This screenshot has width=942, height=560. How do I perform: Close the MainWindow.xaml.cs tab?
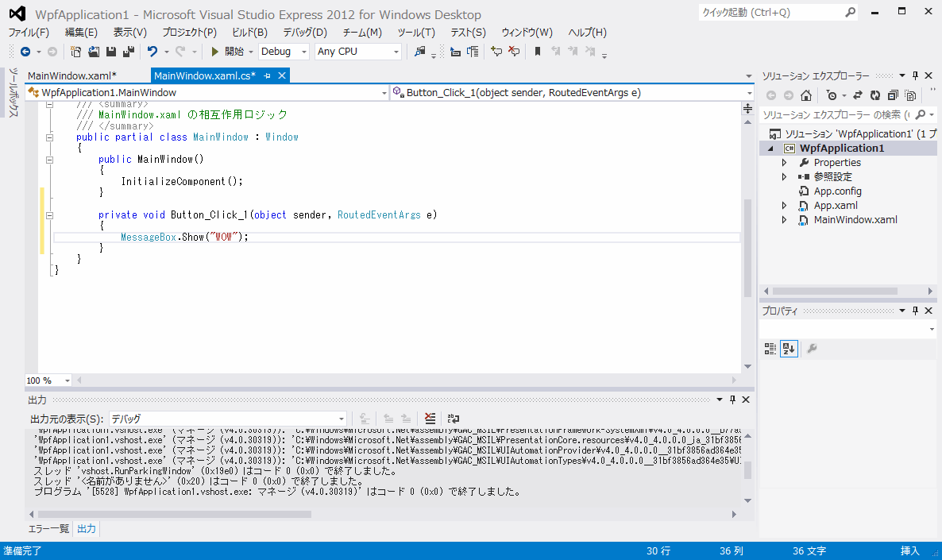[282, 75]
